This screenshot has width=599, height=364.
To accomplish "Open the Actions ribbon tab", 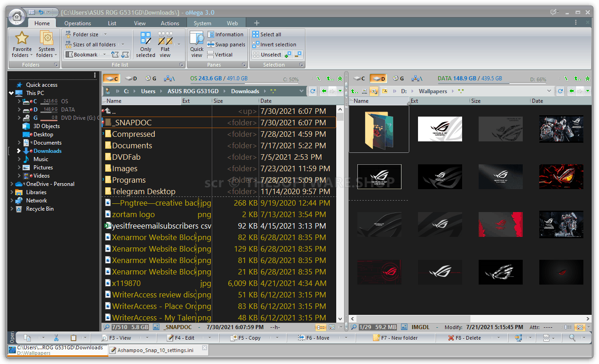I will pos(170,23).
